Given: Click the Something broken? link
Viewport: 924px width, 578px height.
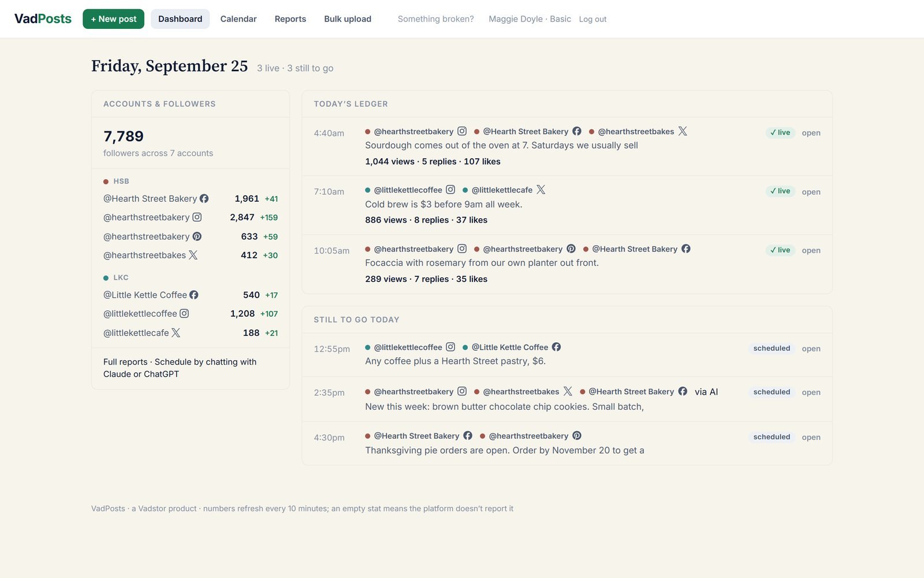Looking at the screenshot, I should tap(436, 19).
